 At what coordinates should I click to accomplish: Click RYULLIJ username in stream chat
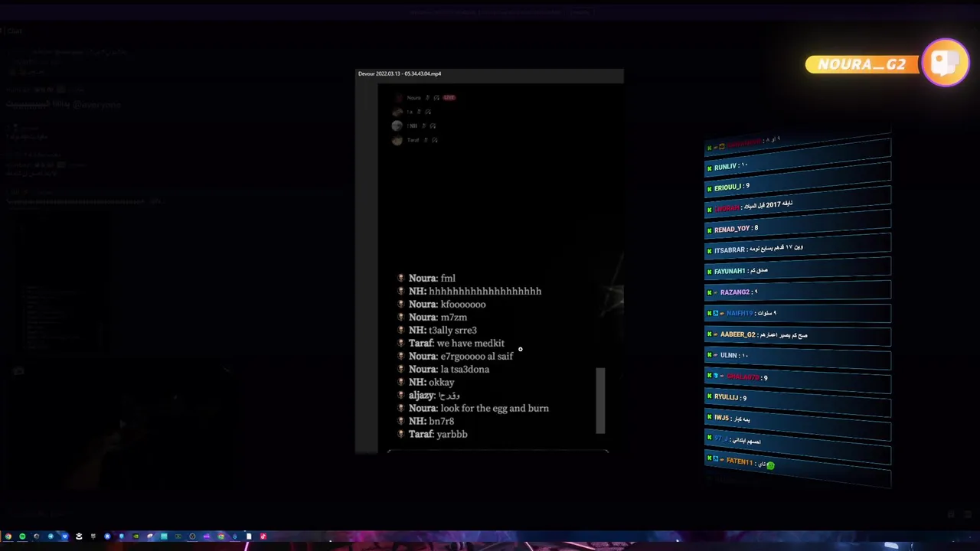(x=725, y=397)
